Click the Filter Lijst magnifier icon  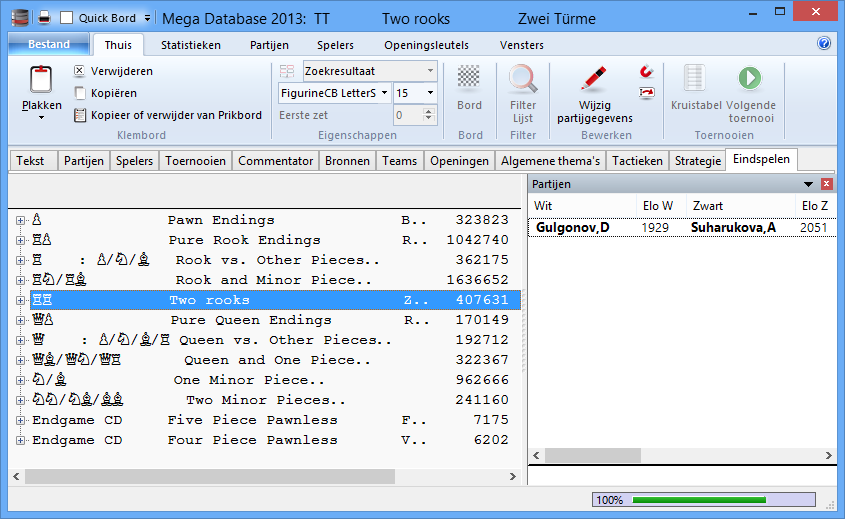[x=523, y=79]
